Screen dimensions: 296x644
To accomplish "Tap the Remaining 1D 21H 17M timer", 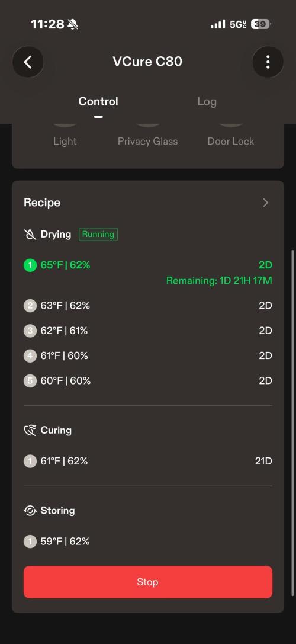I will (219, 281).
